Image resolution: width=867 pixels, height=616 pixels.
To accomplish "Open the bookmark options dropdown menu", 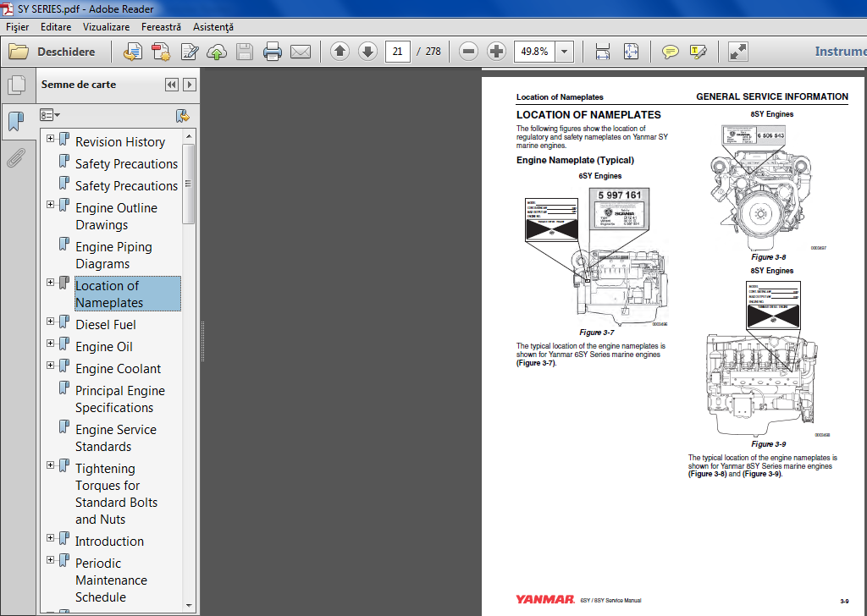I will pyautogui.click(x=50, y=115).
